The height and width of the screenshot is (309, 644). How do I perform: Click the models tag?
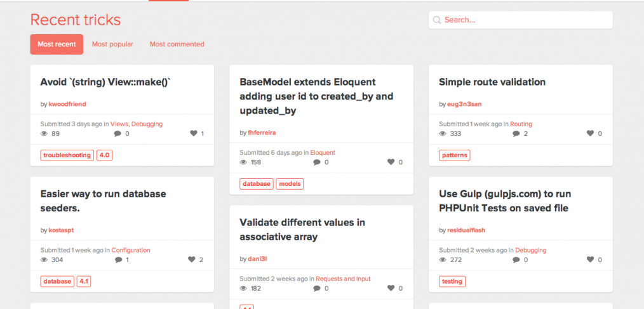[290, 184]
